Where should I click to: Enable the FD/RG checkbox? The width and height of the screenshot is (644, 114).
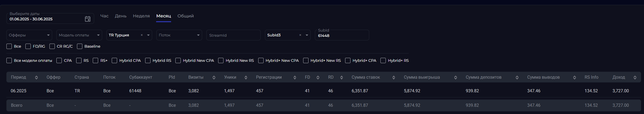[x=28, y=46]
